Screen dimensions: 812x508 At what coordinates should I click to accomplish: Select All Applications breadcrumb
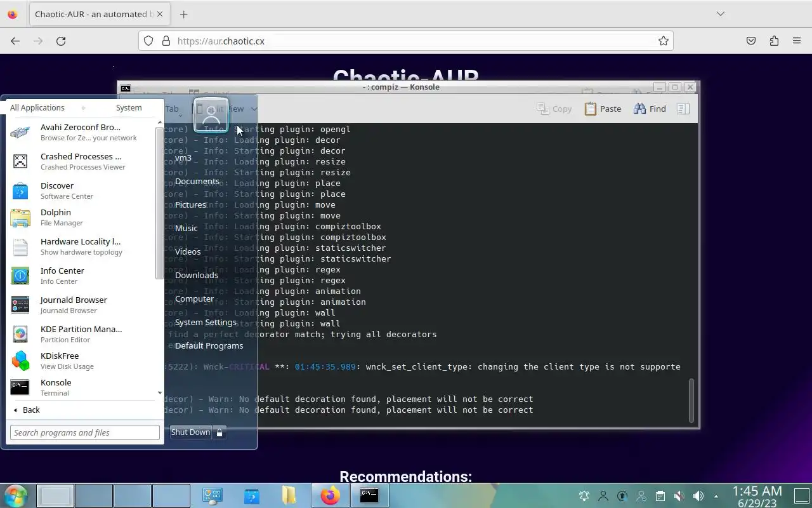(x=37, y=107)
